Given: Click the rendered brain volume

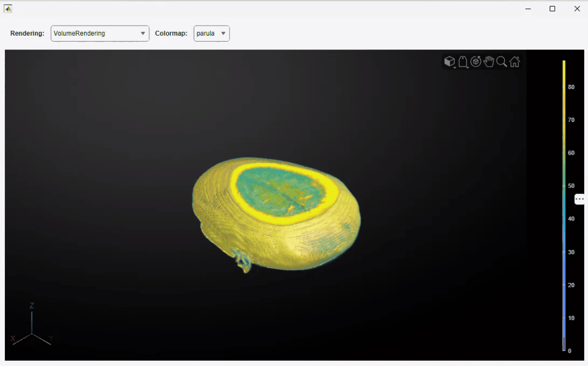Looking at the screenshot, I should (x=276, y=215).
